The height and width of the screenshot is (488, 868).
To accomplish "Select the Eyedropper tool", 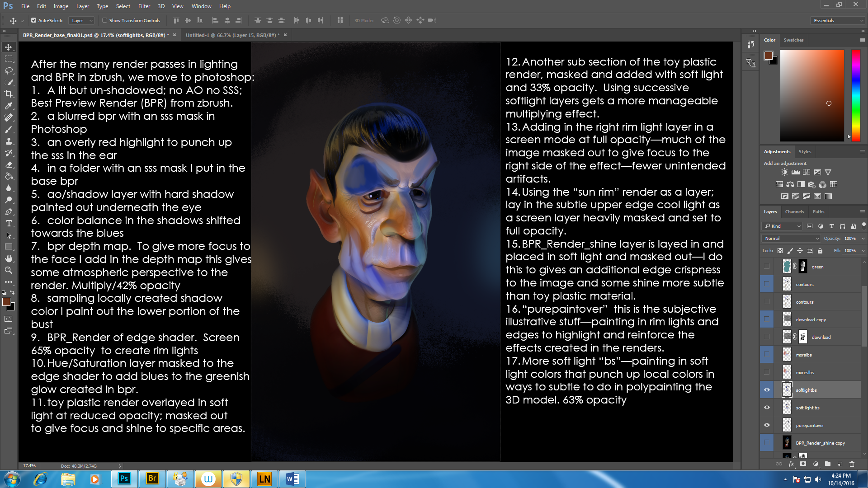I will tap(9, 106).
